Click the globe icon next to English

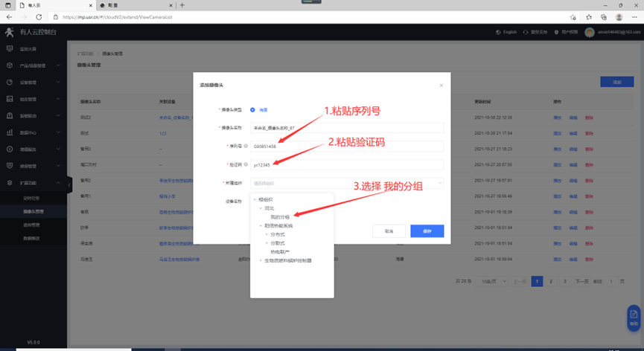(x=498, y=32)
